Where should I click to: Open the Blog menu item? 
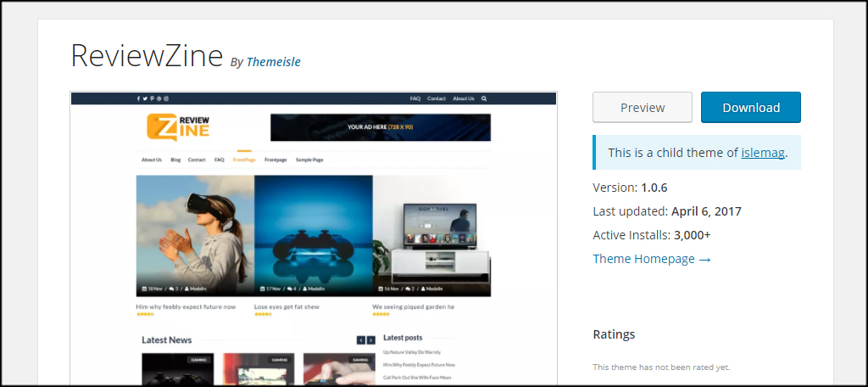tap(175, 160)
